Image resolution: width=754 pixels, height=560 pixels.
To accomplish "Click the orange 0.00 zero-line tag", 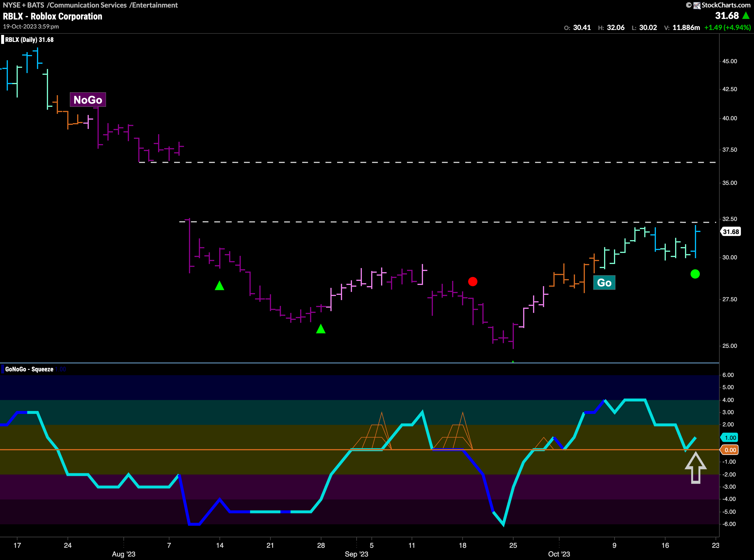I will (730, 450).
